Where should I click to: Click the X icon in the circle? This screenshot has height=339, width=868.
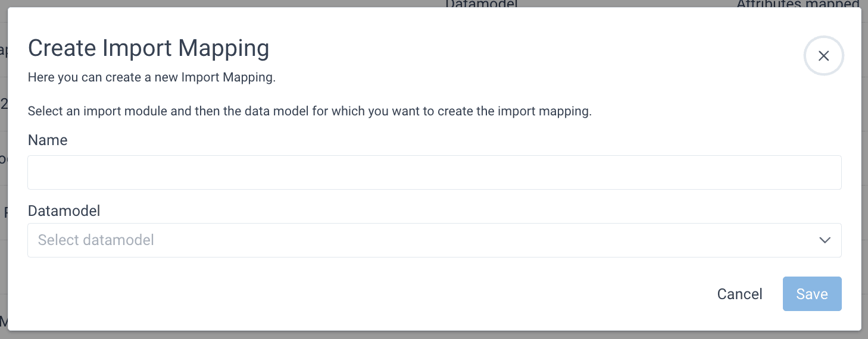click(x=823, y=56)
